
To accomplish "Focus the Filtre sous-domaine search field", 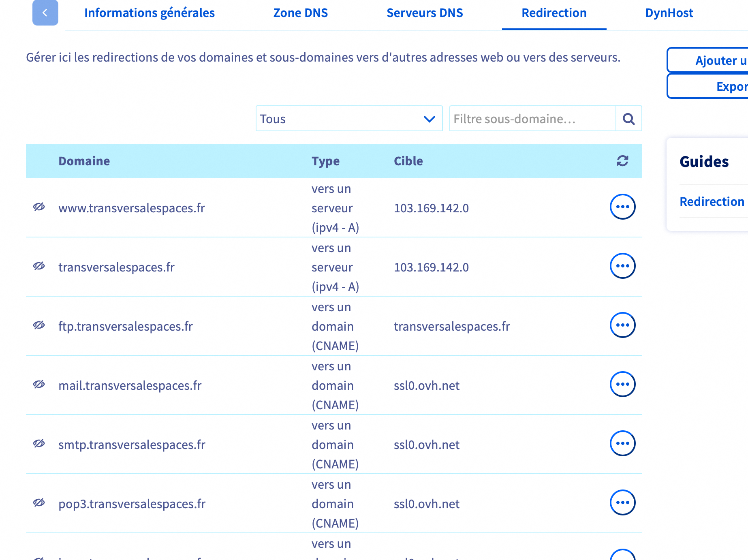I will 532,119.
